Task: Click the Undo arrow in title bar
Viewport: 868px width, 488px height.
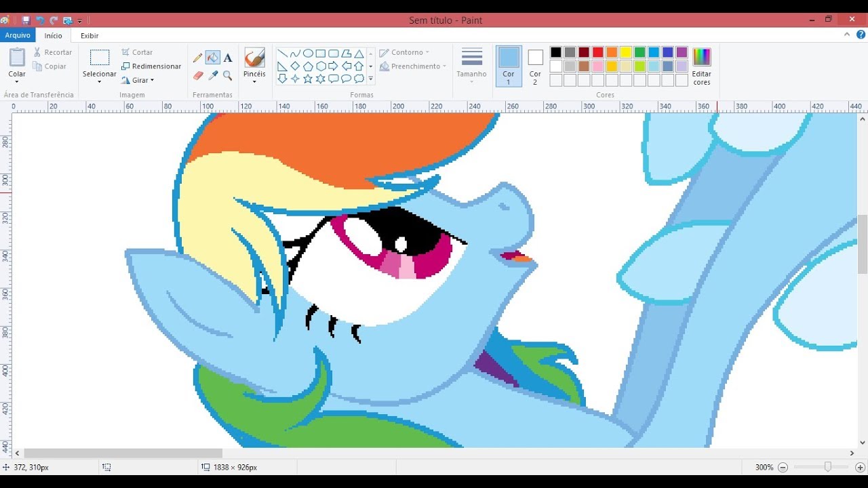Action: (x=40, y=20)
